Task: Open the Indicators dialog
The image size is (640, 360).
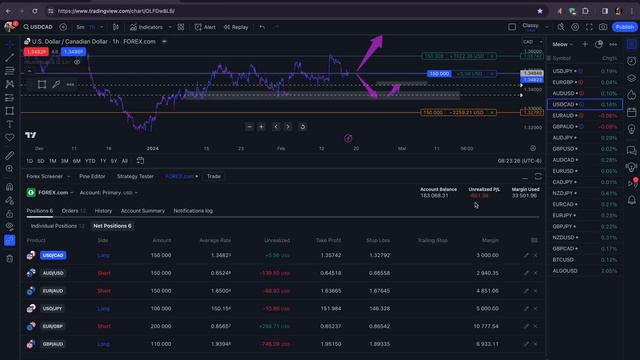Action: (x=147, y=27)
